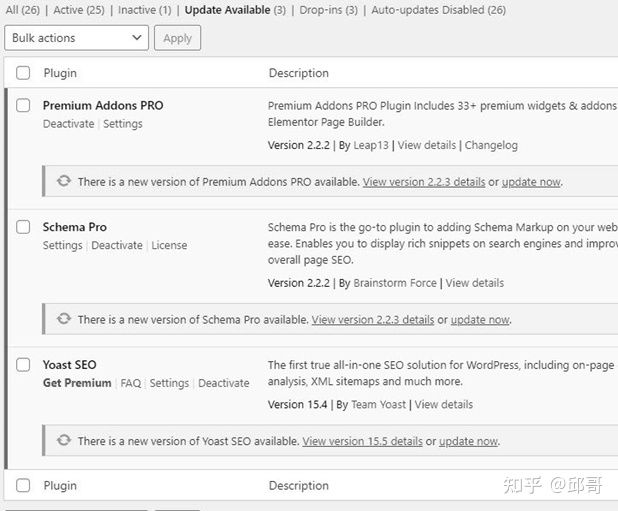
Task: Open Yoast SEO FAQ link
Action: pyautogui.click(x=130, y=383)
